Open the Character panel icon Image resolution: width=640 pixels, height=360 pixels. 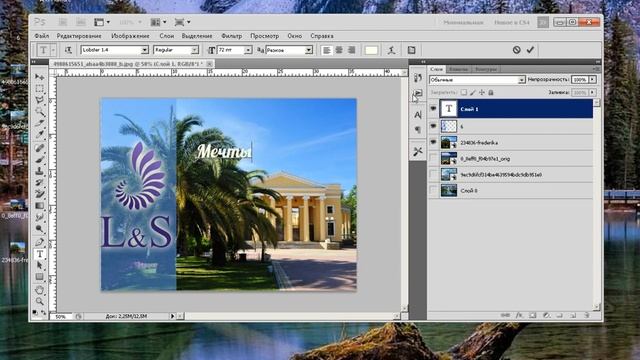(x=418, y=115)
